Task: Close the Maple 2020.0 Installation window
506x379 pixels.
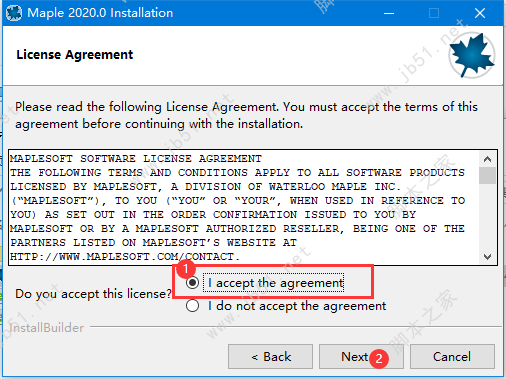Action: pos(480,13)
